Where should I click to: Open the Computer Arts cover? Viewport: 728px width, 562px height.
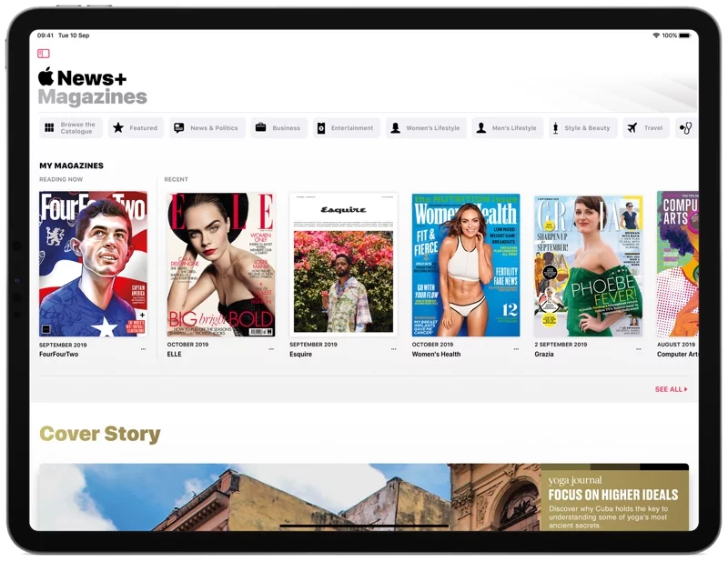(x=677, y=264)
